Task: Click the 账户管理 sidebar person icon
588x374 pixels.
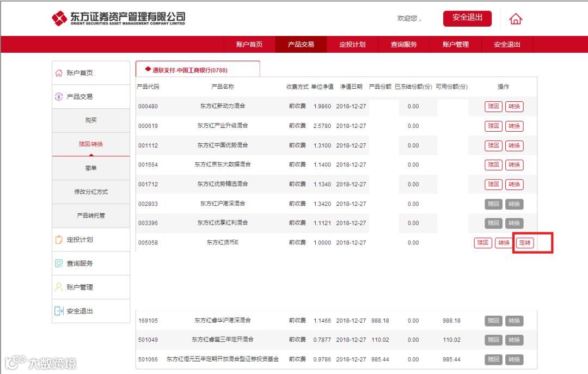Action: (59, 287)
